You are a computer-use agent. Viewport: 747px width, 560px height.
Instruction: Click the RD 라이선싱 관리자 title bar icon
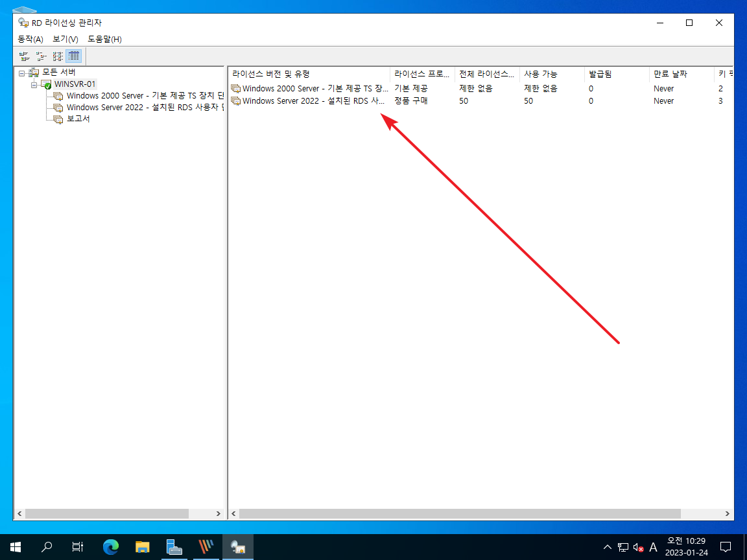(x=23, y=23)
